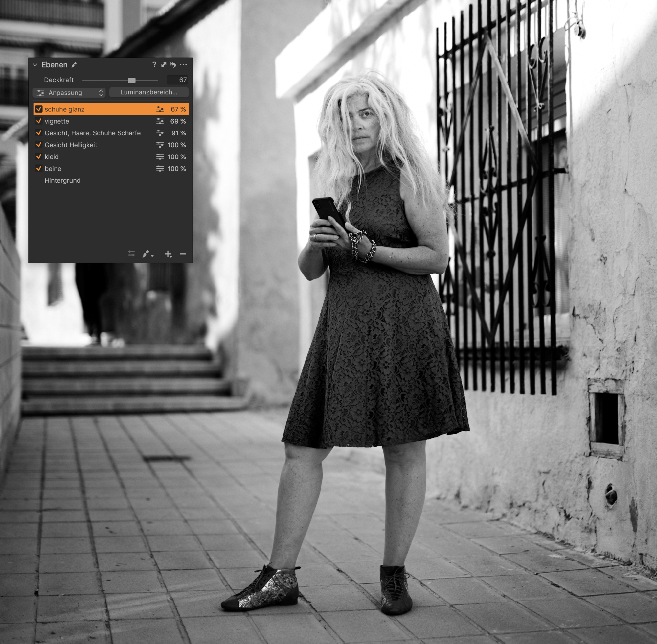The width and height of the screenshot is (657, 644).
Task: Select the Hintergrund background layer
Action: click(111, 180)
